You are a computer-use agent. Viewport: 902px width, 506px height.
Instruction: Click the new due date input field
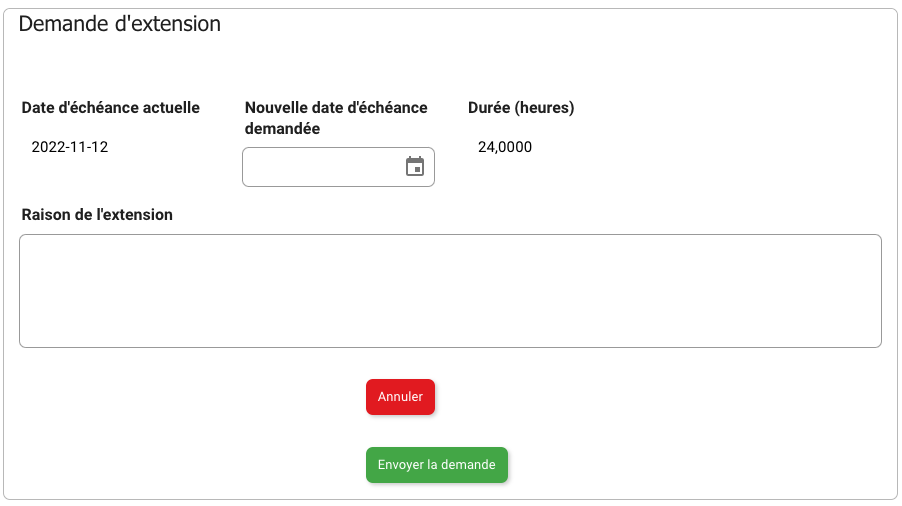(x=320, y=167)
